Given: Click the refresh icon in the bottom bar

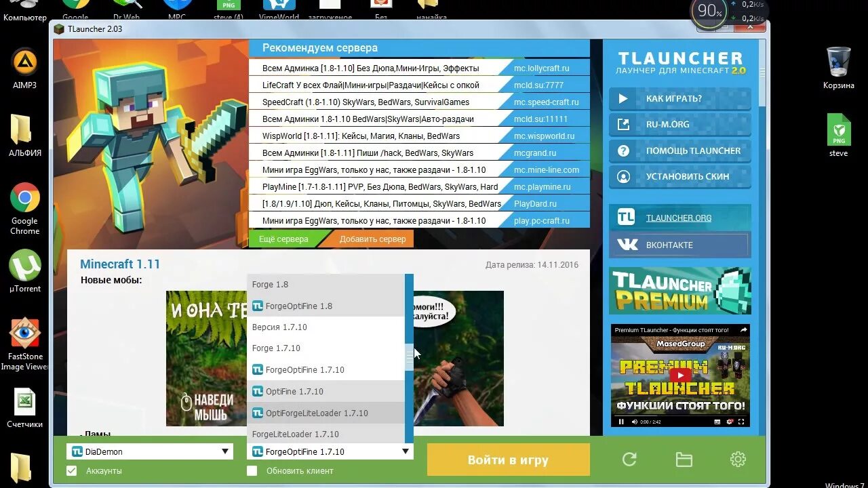Looking at the screenshot, I should 629,460.
